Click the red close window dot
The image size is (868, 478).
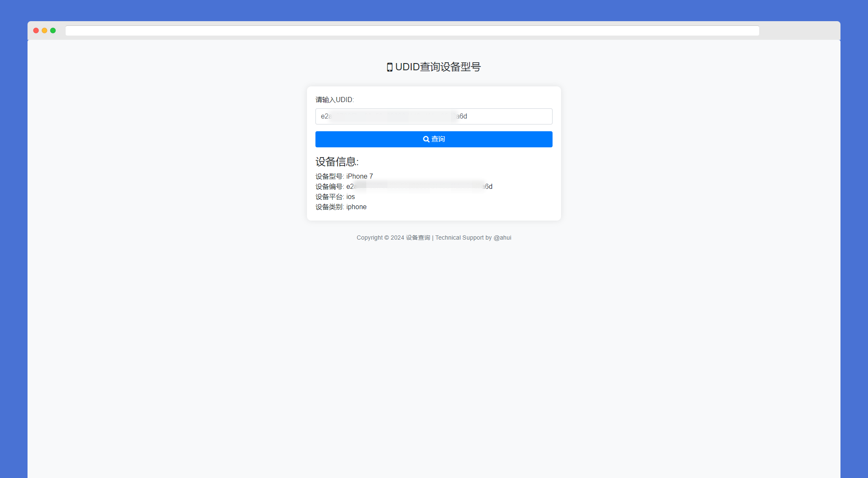click(x=36, y=30)
